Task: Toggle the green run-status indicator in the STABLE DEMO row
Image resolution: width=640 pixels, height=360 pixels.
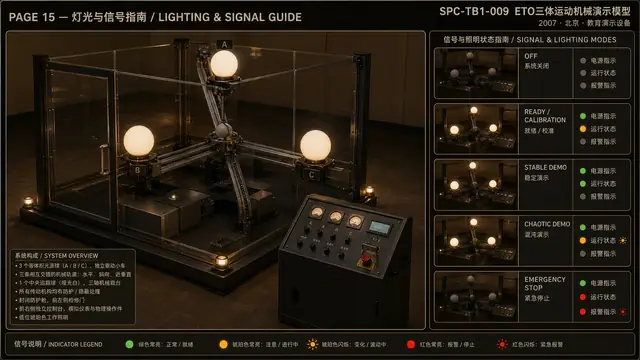Action: 583,184
